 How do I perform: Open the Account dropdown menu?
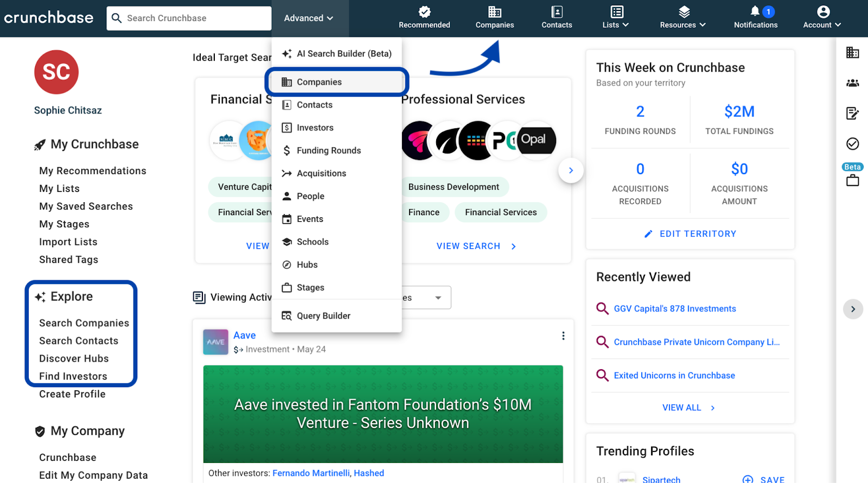point(822,17)
